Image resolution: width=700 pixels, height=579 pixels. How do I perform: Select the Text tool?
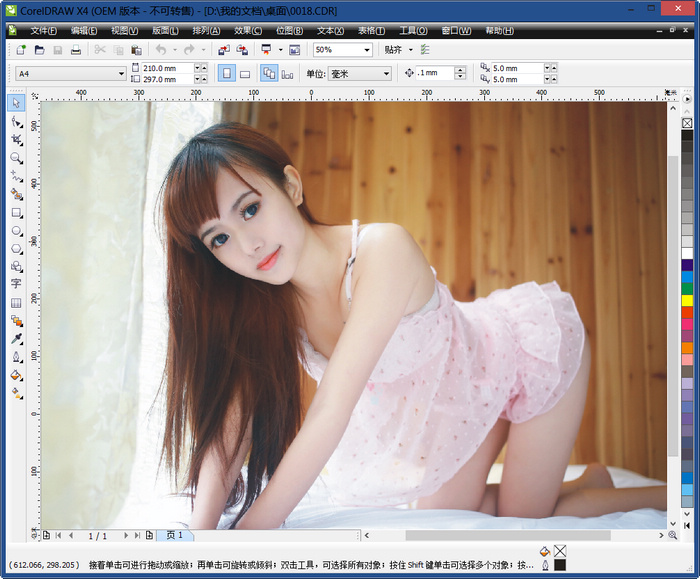17,284
